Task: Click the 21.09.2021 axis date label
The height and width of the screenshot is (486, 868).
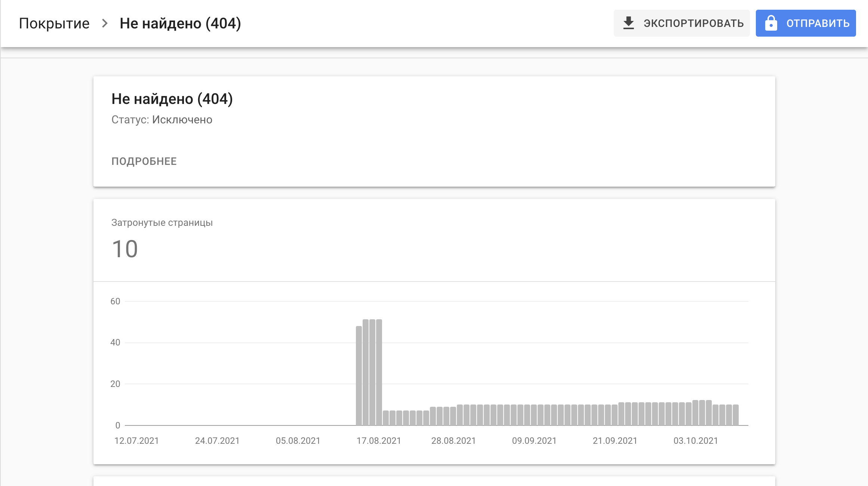Action: pyautogui.click(x=615, y=441)
